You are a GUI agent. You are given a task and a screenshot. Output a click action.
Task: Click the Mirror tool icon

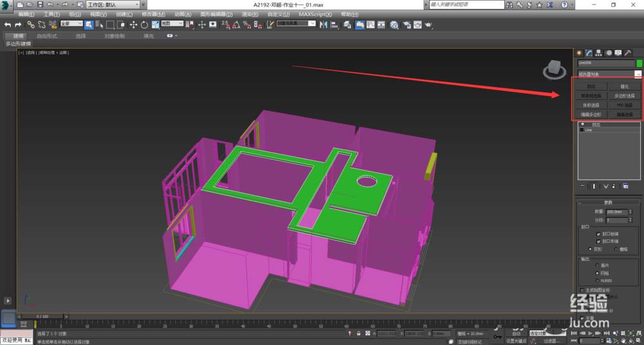click(324, 24)
